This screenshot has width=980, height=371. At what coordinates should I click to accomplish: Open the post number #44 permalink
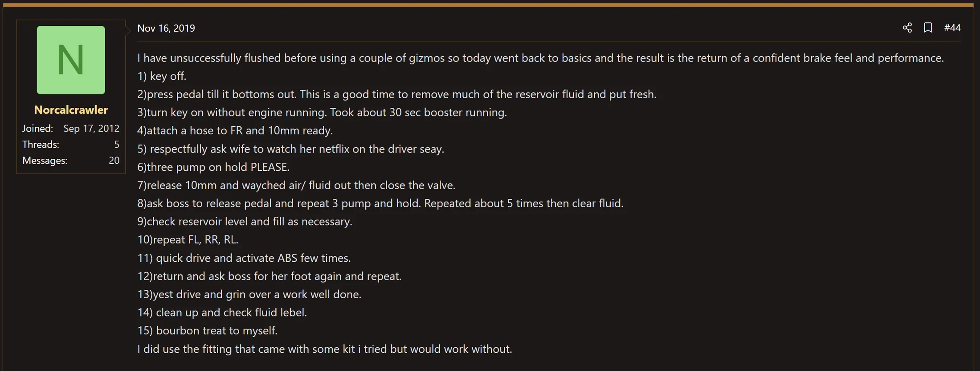click(x=952, y=28)
